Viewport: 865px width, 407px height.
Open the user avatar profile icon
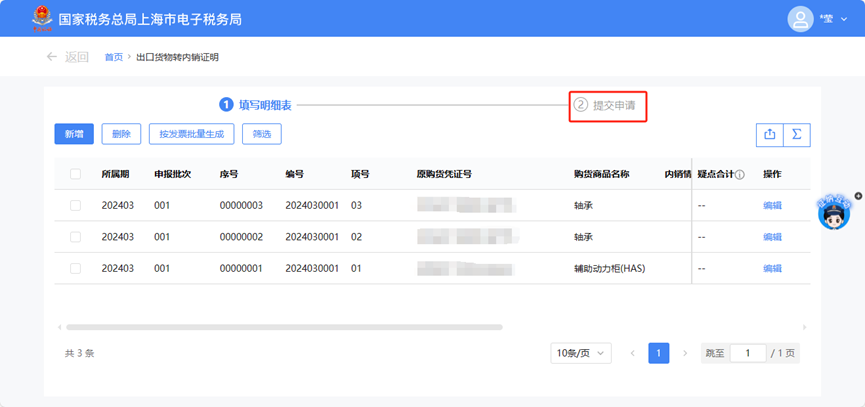point(800,19)
